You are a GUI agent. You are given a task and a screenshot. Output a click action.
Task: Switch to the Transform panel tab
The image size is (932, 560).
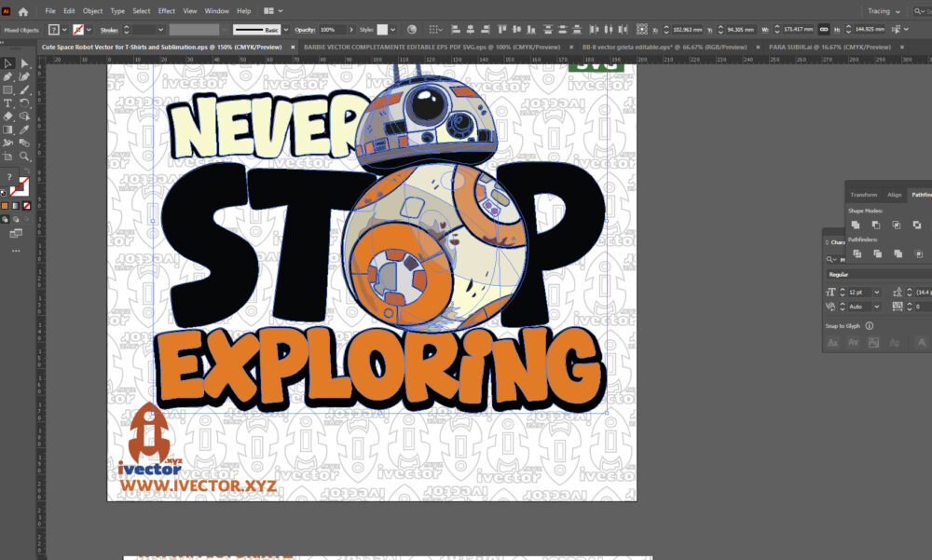coord(864,195)
